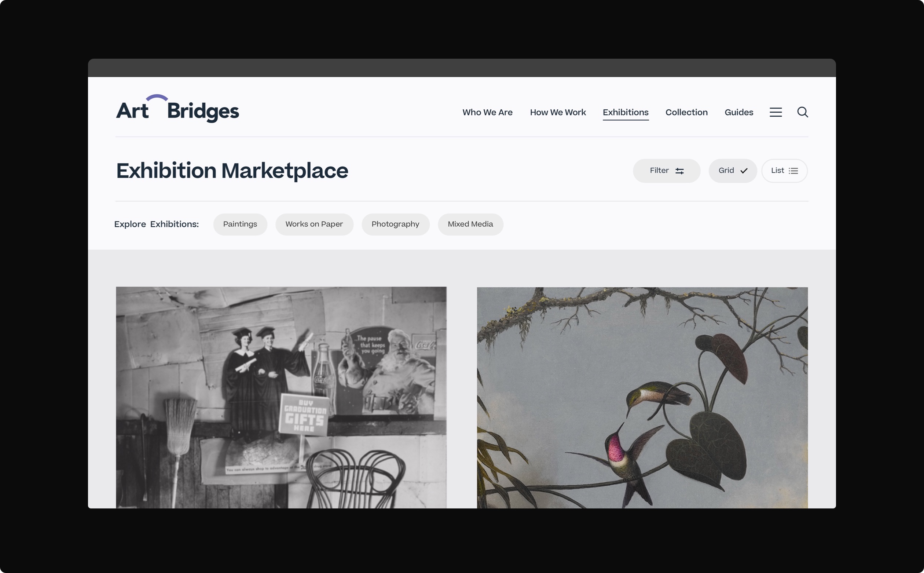Open the black-and-white graduation photo exhibition
Image resolution: width=924 pixels, height=573 pixels.
pos(281,397)
